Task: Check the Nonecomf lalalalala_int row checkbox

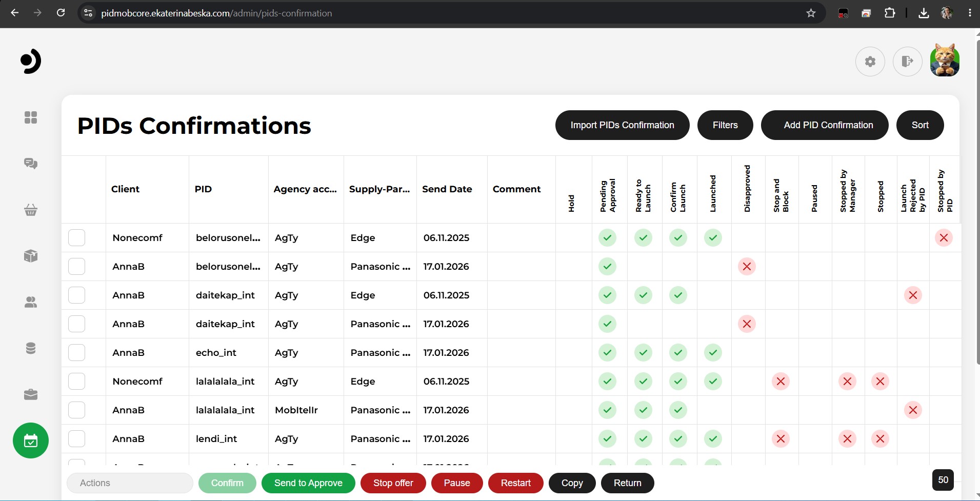Action: tap(76, 382)
